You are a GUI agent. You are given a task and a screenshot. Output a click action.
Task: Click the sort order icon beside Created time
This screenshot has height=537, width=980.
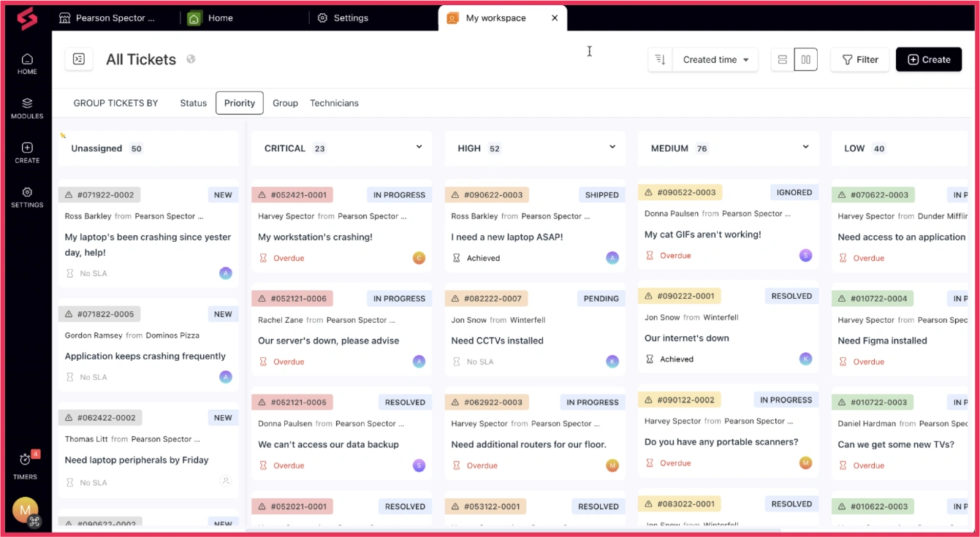click(661, 59)
